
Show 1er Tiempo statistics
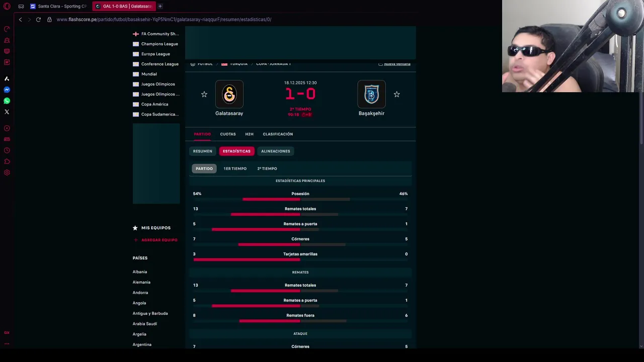tap(235, 168)
